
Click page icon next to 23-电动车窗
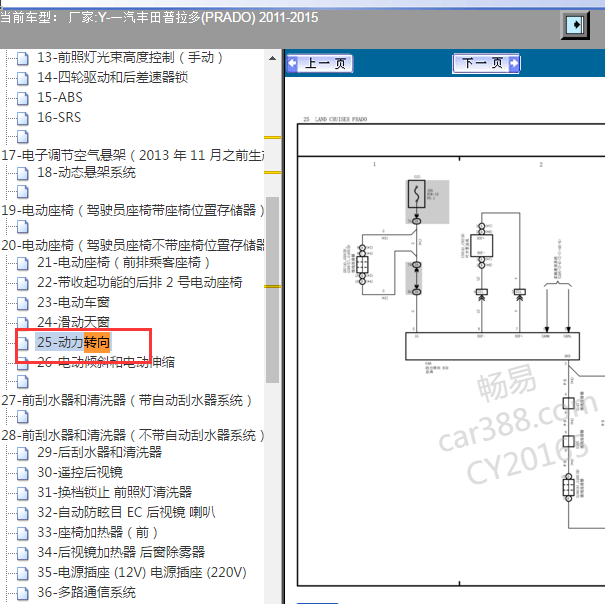pyautogui.click(x=23, y=303)
